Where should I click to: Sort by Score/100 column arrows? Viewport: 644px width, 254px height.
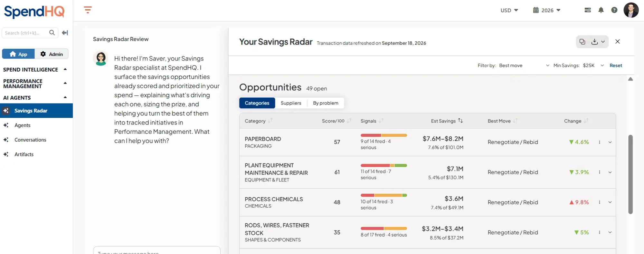pos(349,121)
